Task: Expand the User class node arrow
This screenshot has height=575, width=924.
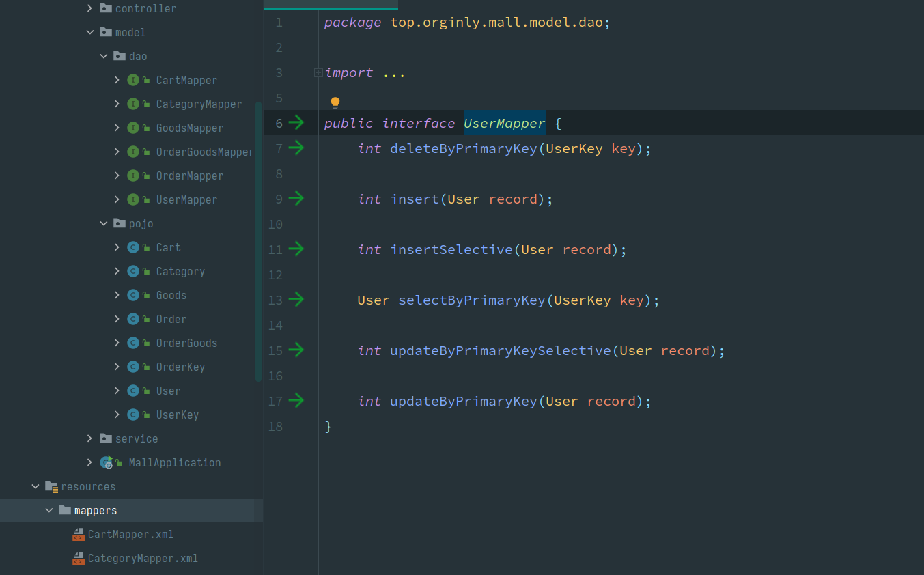Action: pyautogui.click(x=117, y=391)
